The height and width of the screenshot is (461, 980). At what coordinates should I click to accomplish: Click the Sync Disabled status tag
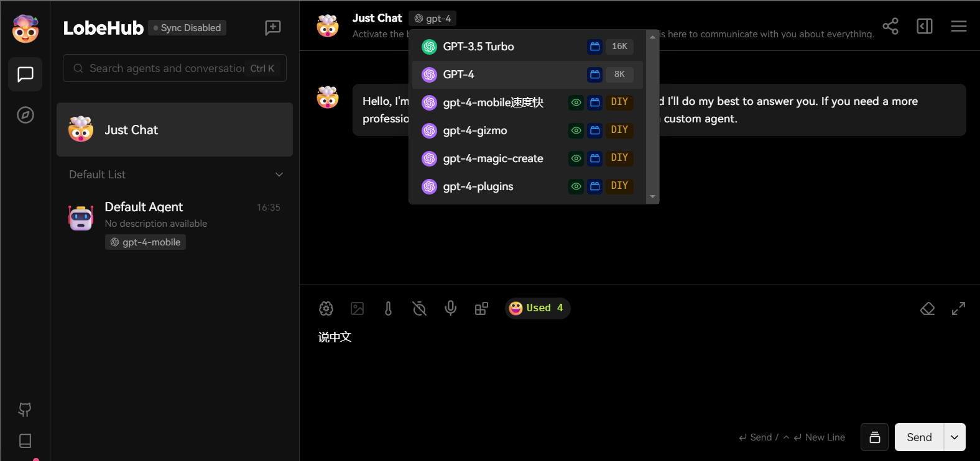[187, 28]
